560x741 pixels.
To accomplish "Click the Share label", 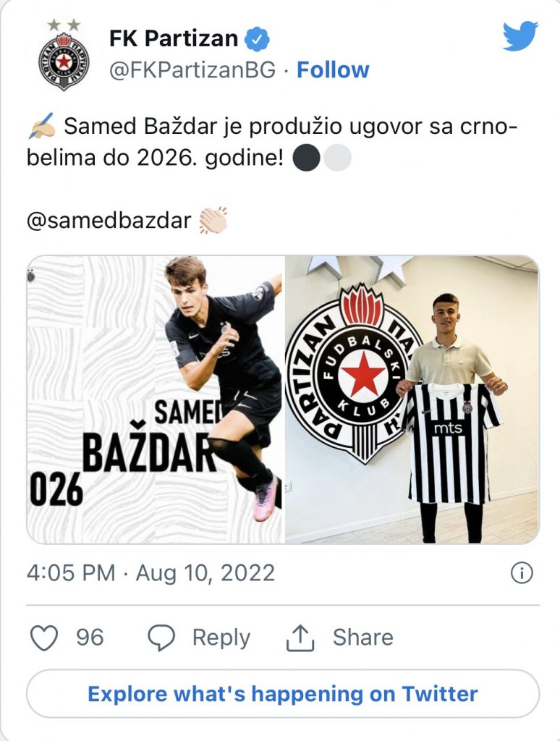I will [x=362, y=638].
